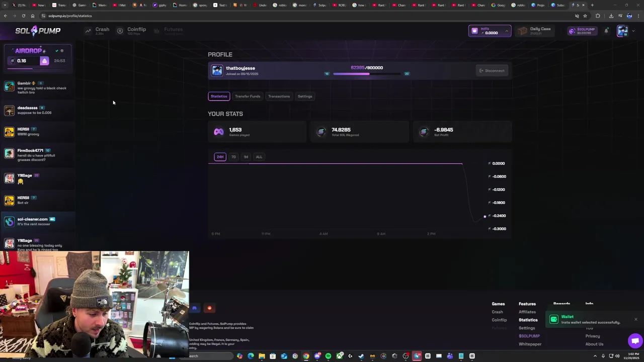Screen dimensions: 644x362
Task: Expand the account menu chevron
Action: click(633, 31)
